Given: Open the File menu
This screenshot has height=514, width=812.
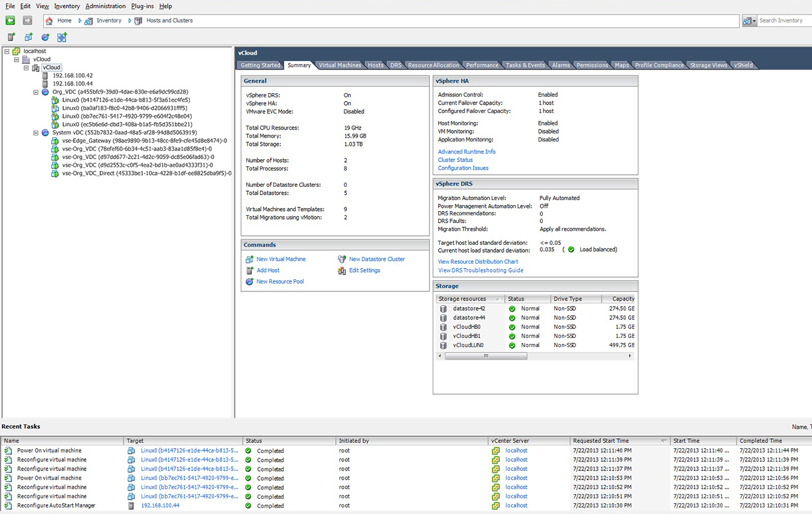Looking at the screenshot, I should pyautogui.click(x=10, y=6).
